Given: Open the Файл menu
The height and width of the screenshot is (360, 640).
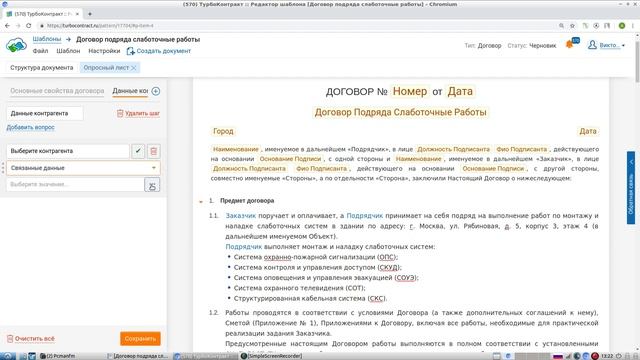Looking at the screenshot, I should tap(40, 51).
